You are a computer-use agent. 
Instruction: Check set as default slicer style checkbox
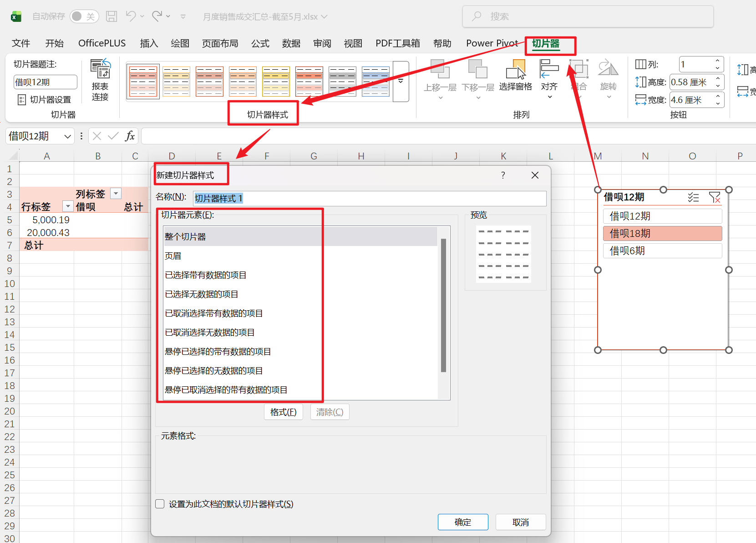coord(160,504)
